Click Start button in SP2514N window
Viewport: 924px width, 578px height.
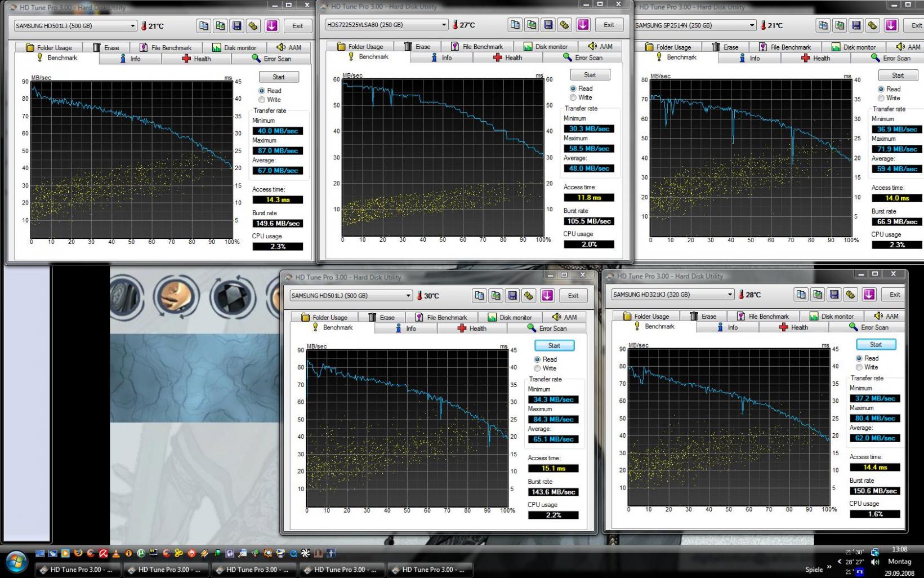click(898, 75)
